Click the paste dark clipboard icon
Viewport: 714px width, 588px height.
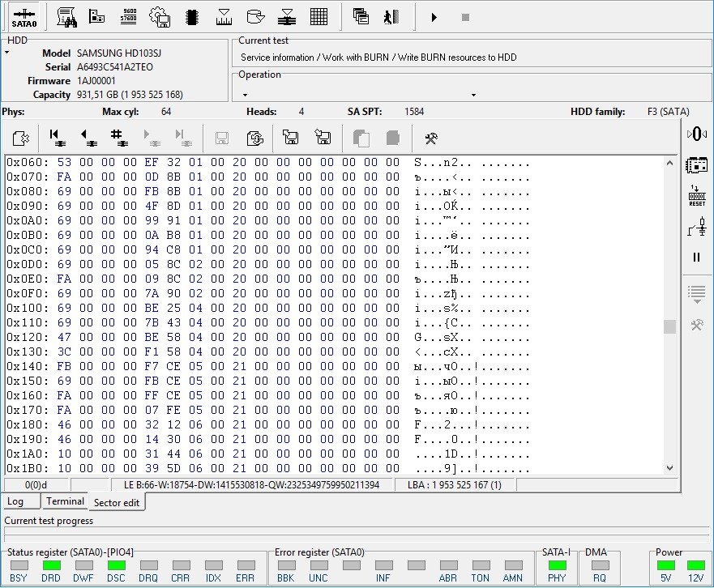393,138
